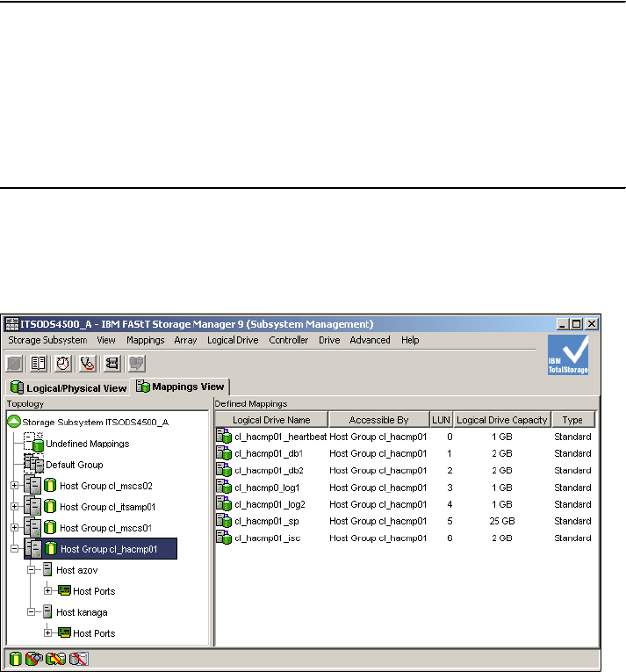The height and width of the screenshot is (672, 626).
Task: Open the Array menu
Action: tap(185, 340)
